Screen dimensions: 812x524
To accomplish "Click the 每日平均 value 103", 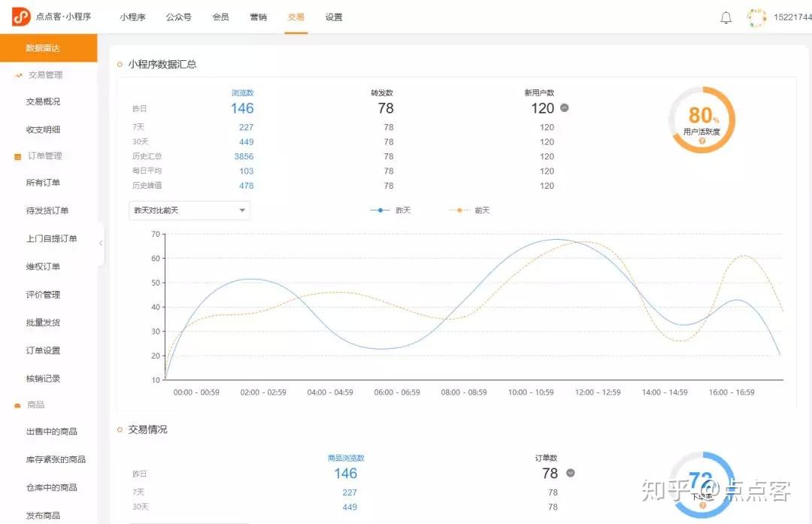I will (246, 171).
